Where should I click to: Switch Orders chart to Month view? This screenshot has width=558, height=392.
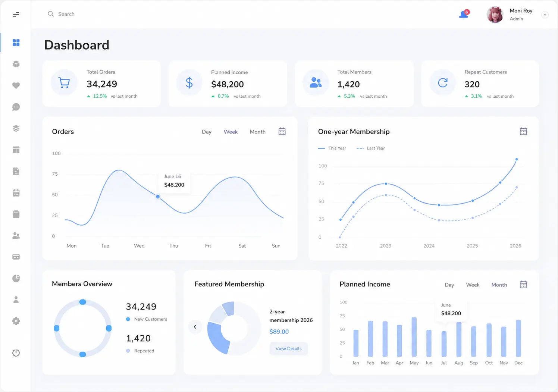258,132
